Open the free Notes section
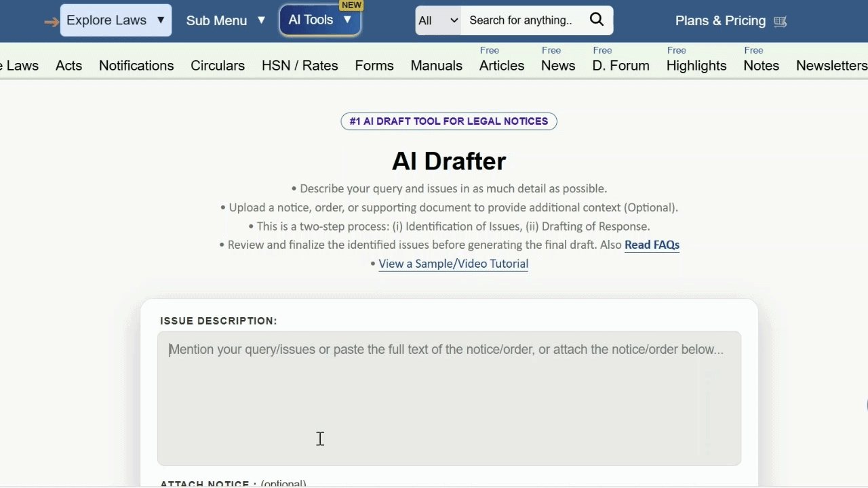Screen dimensions: 868x488 click(762, 66)
